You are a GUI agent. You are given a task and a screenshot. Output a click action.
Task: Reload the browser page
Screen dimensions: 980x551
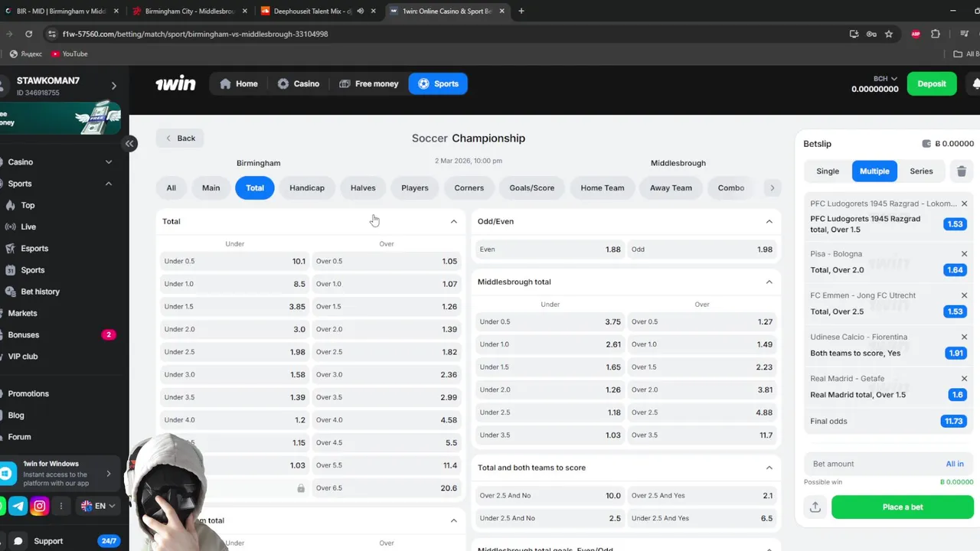tap(28, 34)
